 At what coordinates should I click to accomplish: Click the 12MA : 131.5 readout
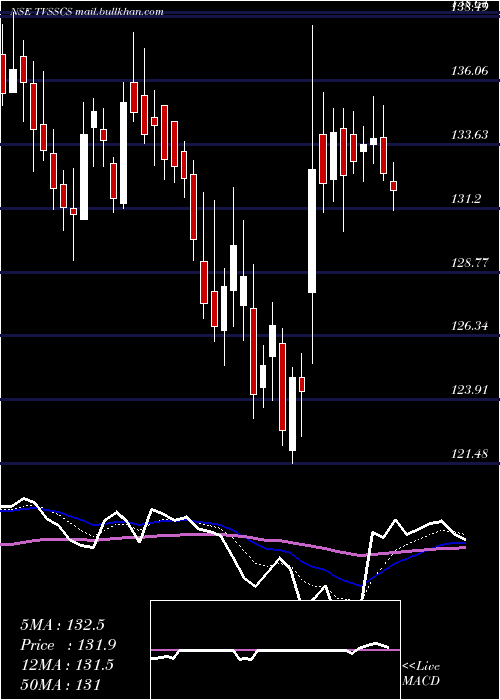[x=67, y=665]
